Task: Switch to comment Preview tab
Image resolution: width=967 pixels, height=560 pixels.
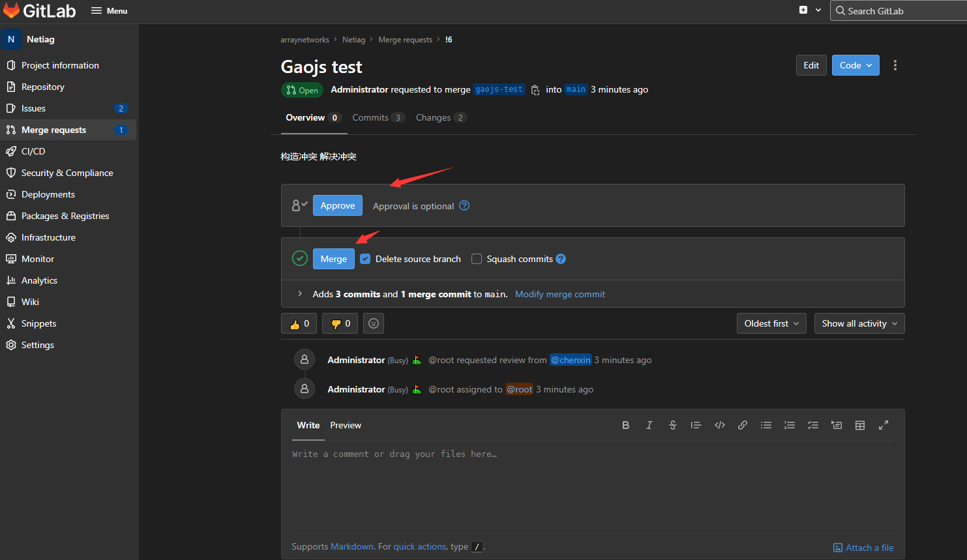Action: click(346, 425)
